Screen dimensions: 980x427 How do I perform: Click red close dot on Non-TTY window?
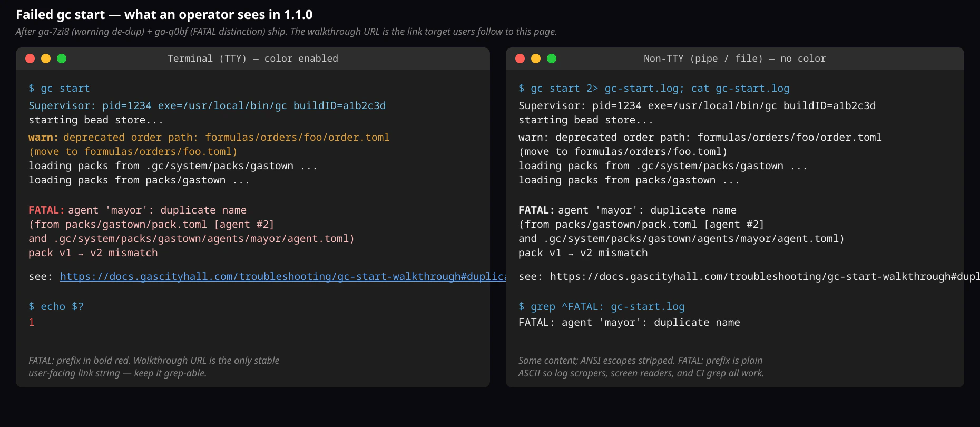(520, 59)
